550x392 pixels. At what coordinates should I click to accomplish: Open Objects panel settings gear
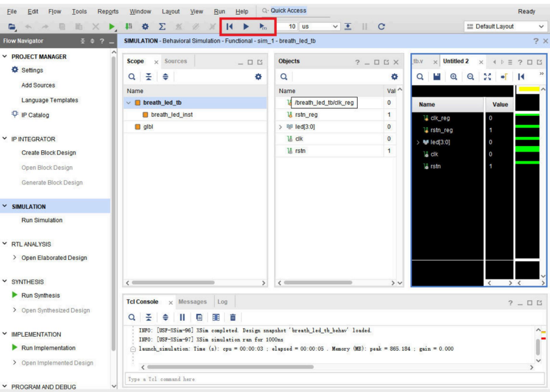pos(394,77)
